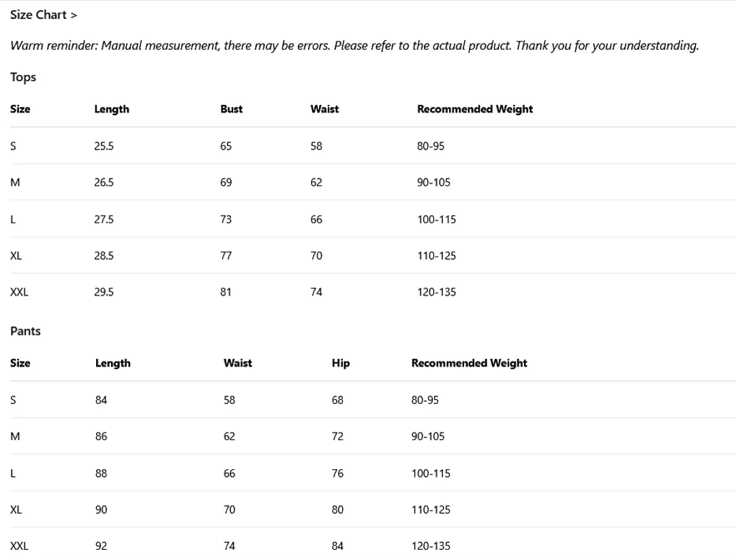The width and height of the screenshot is (736, 560).
Task: Click Pants S length value 84
Action: (101, 400)
